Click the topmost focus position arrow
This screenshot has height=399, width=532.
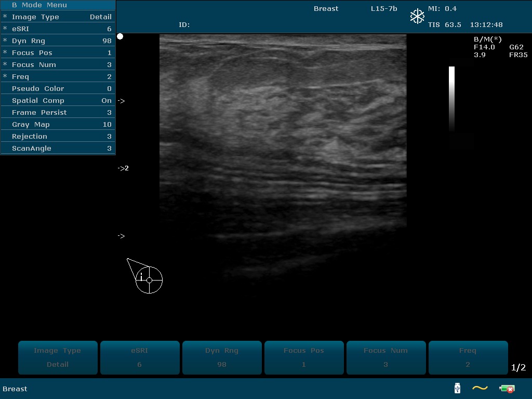[x=121, y=101]
